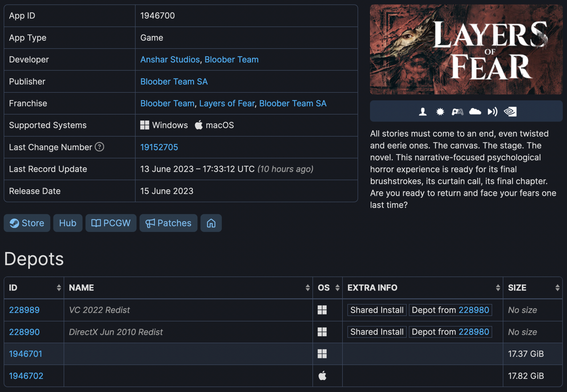Click the Single-player person icon
The image size is (567, 392).
(x=423, y=112)
